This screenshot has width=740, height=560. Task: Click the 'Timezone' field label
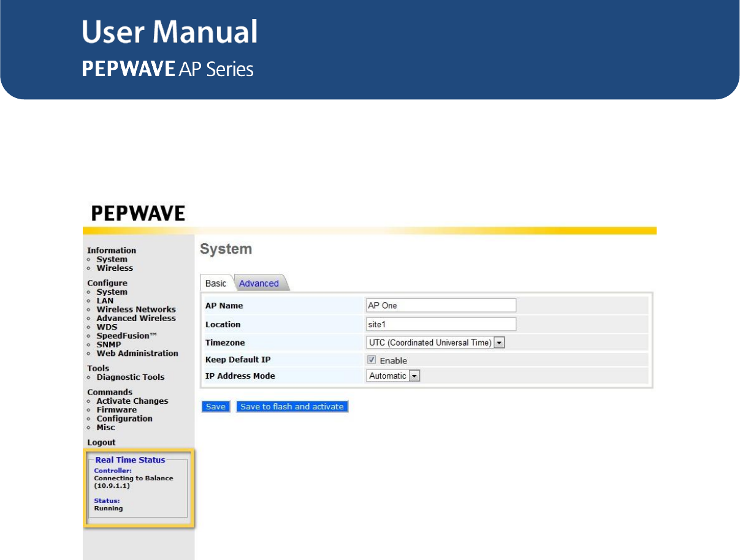pos(225,342)
